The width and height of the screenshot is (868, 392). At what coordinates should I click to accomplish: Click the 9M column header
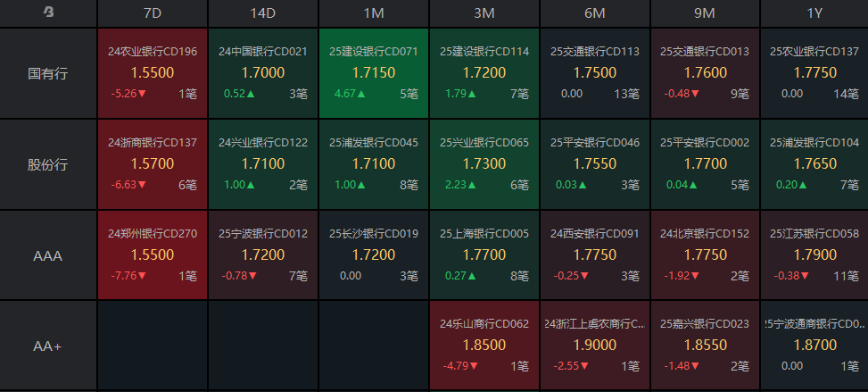[705, 13]
